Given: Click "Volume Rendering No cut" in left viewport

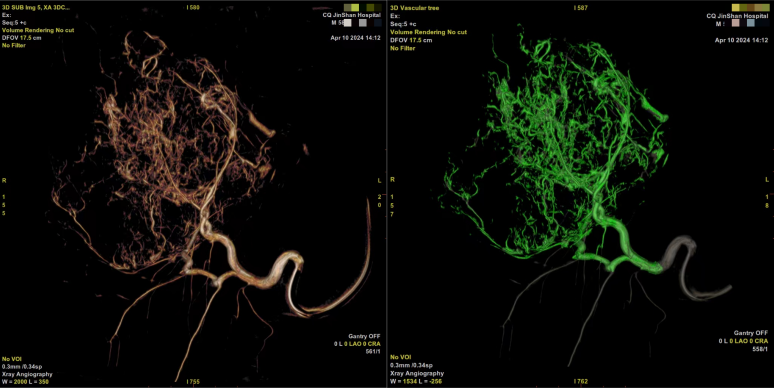Looking at the screenshot, I should pyautogui.click(x=38, y=30).
